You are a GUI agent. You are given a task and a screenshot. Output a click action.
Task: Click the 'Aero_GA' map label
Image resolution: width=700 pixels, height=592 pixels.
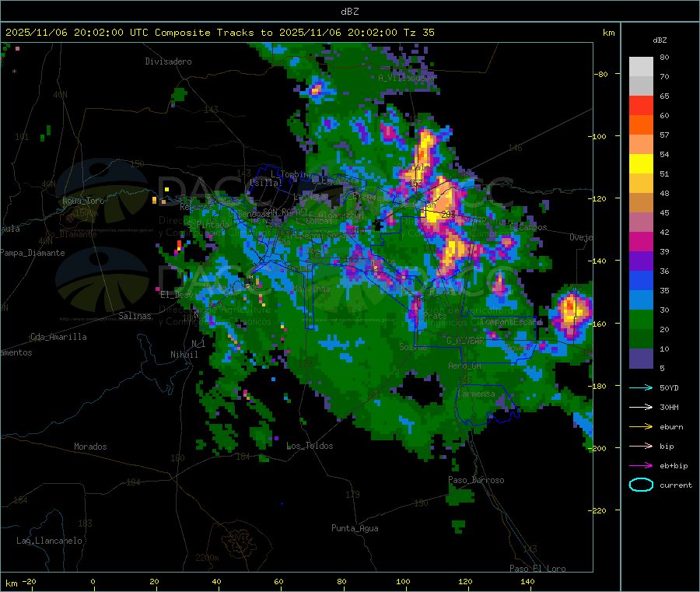[465, 366]
